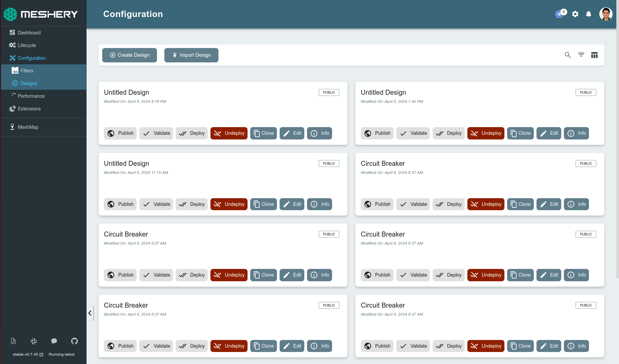Image resolution: width=619 pixels, height=364 pixels.
Task: Go to the Performance section
Action: (x=31, y=96)
